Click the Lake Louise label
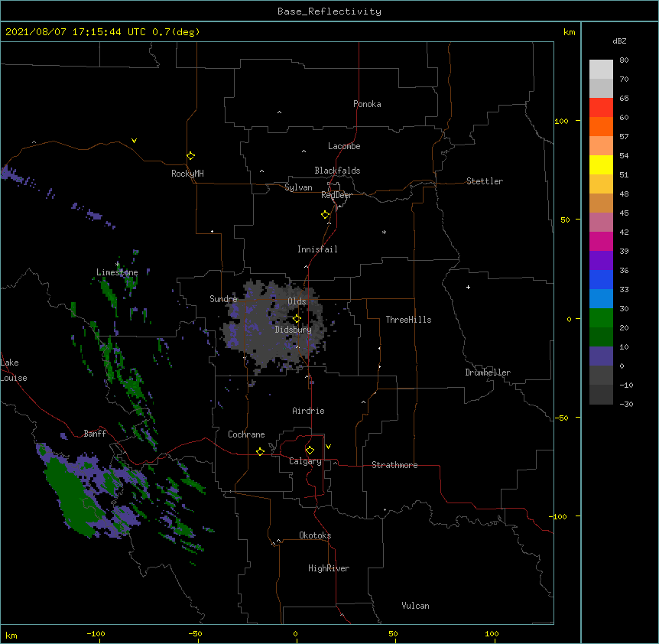659x644 pixels. 14,370
